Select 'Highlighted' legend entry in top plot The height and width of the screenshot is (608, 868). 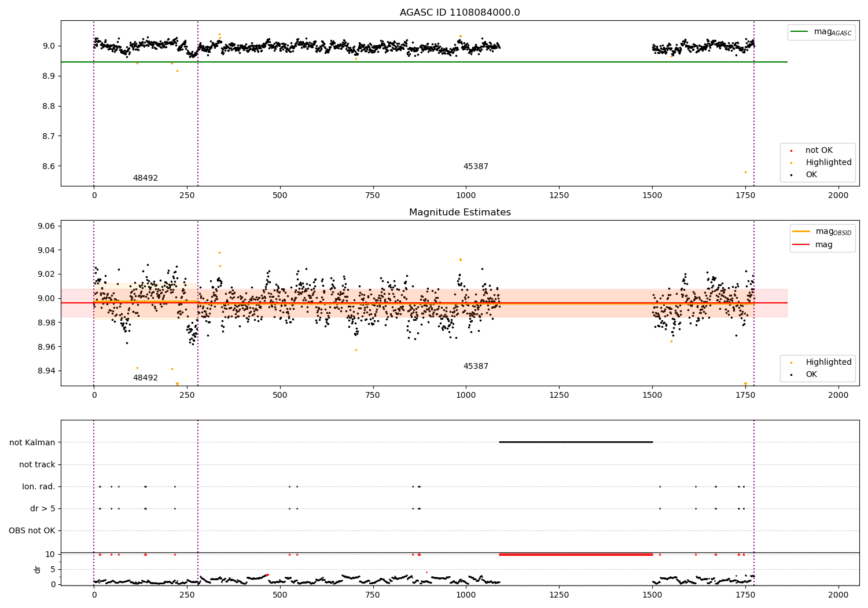tap(829, 163)
